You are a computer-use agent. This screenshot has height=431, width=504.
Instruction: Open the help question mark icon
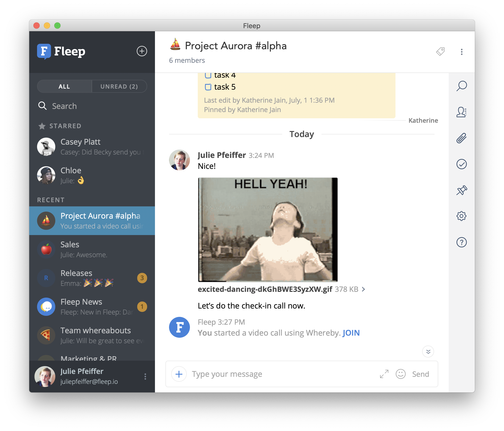point(461,242)
